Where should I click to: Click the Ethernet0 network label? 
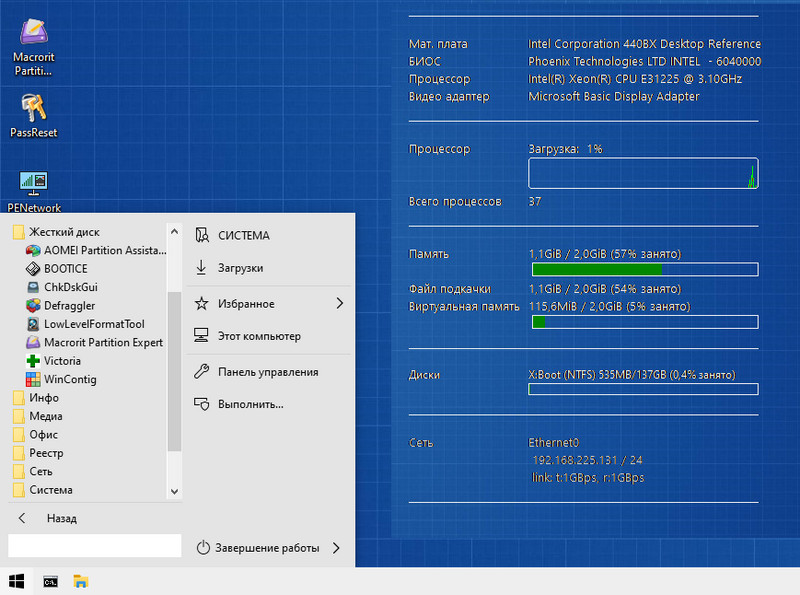[554, 442]
